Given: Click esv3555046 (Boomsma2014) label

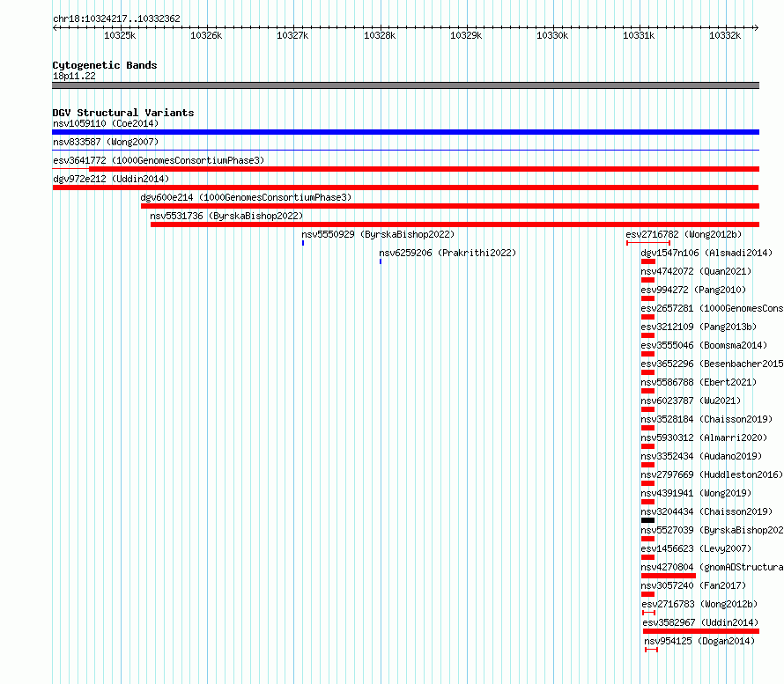Looking at the screenshot, I should 704,345.
